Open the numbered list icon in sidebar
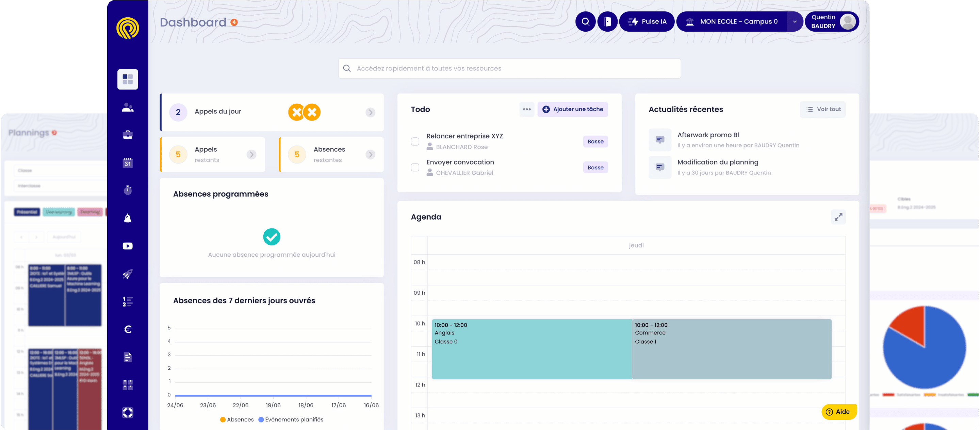 (128, 302)
